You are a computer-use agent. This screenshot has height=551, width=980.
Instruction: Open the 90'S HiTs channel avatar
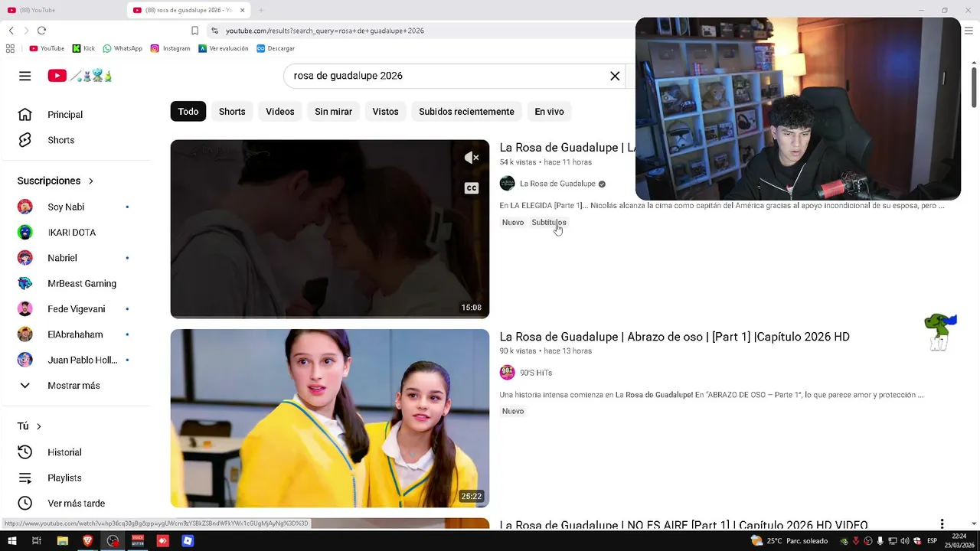pyautogui.click(x=507, y=373)
